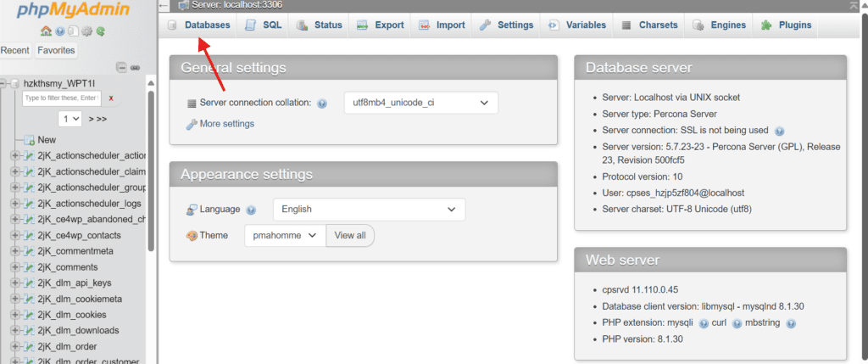868x364 pixels.
Task: Open the page number dropdown showing 1
Action: [x=70, y=119]
